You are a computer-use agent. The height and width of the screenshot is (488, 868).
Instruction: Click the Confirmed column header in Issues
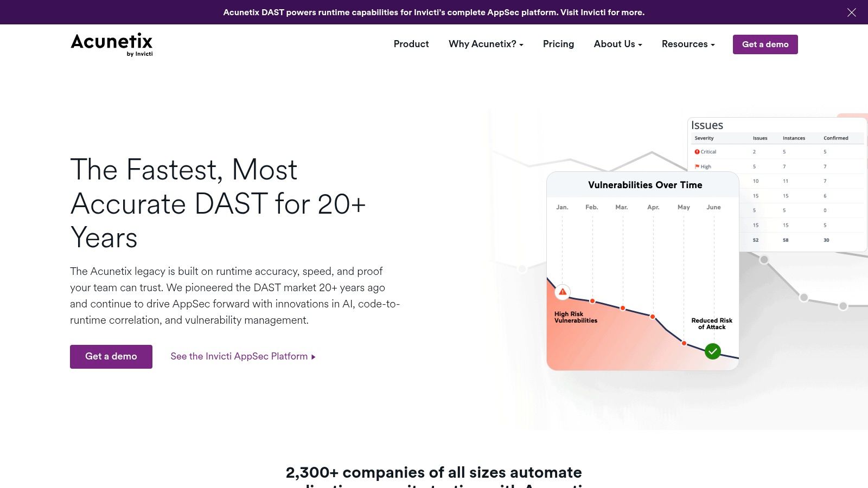(x=835, y=138)
